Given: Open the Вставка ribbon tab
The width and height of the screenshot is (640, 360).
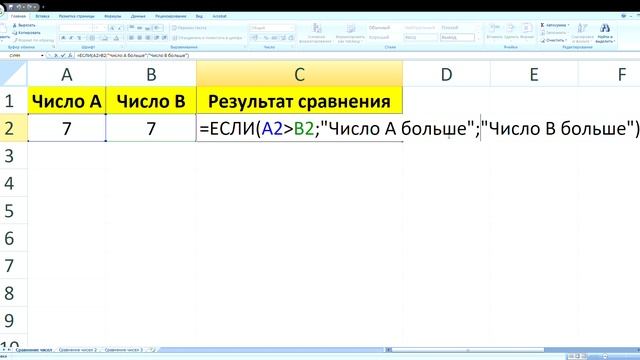Looking at the screenshot, I should pos(42,16).
